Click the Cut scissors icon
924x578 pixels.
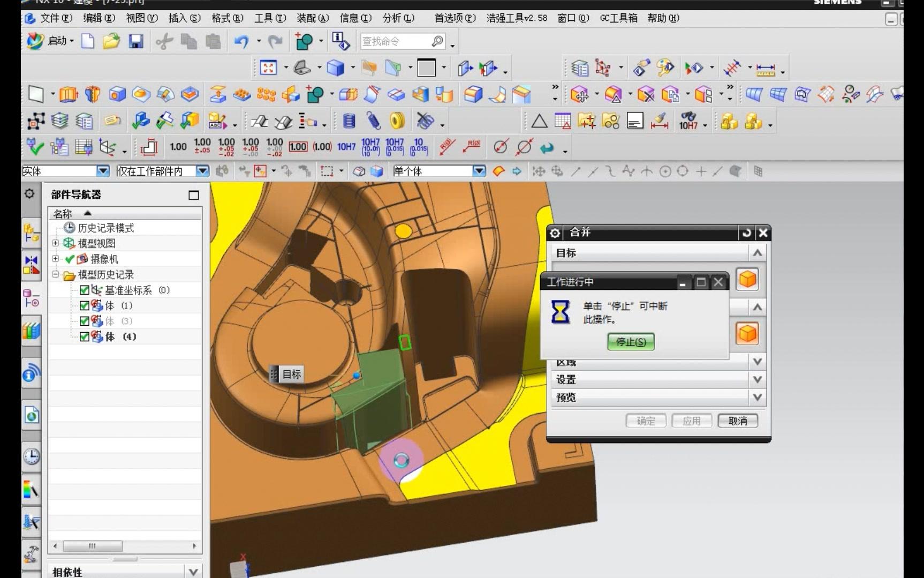[164, 41]
